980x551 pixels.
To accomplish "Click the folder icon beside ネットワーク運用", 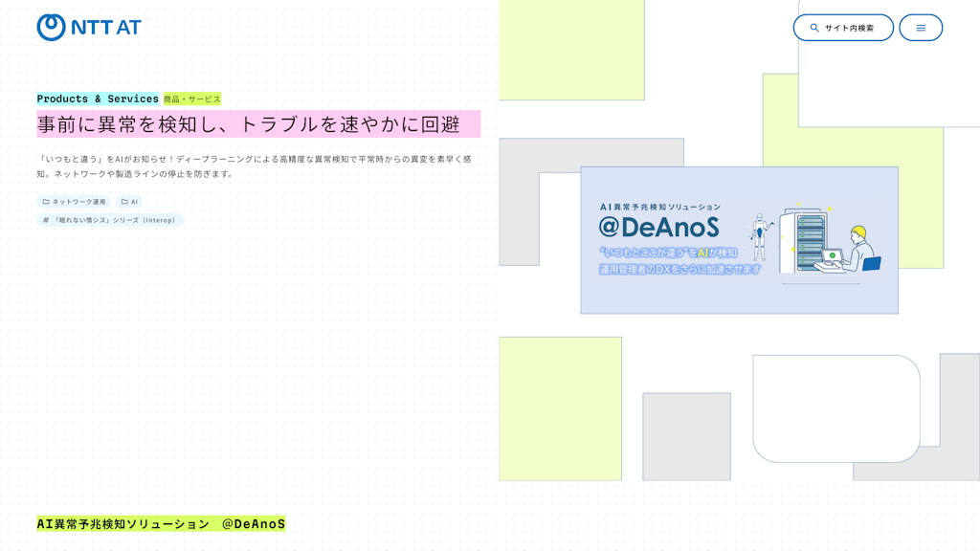I will 46,202.
